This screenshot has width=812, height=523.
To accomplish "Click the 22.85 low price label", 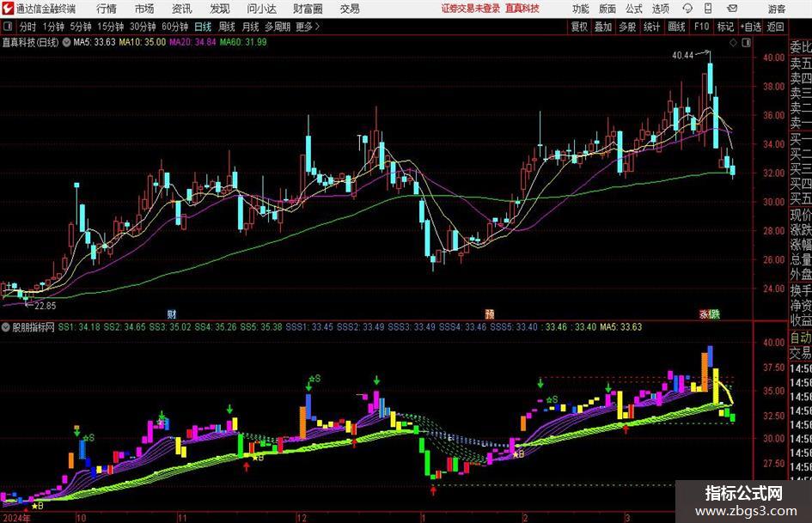I will point(45,306).
